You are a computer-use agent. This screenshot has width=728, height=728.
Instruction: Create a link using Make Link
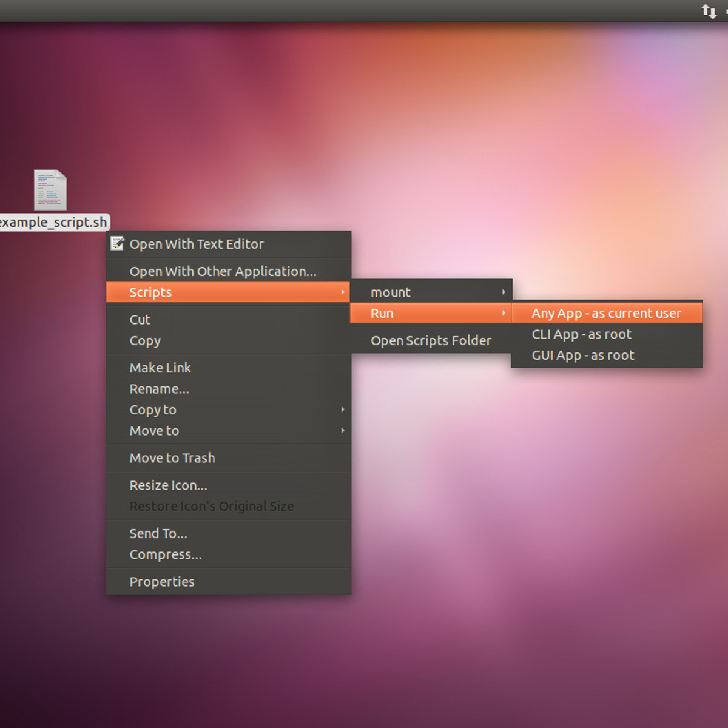[160, 368]
